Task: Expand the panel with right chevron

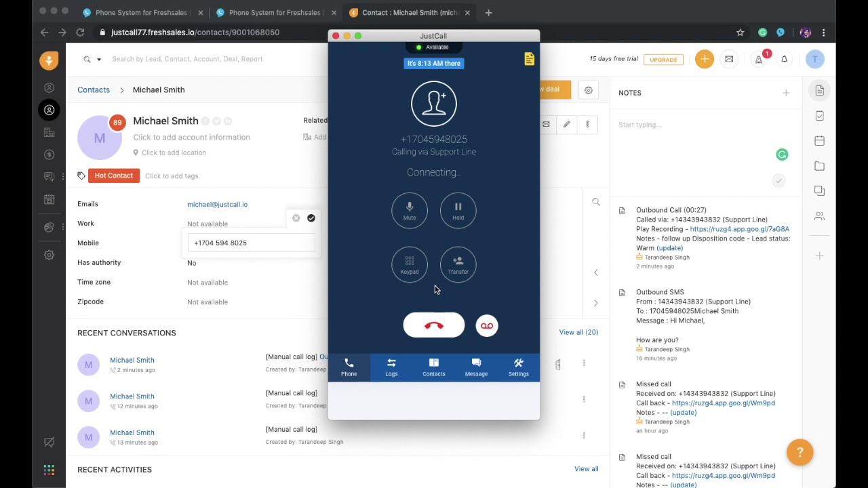Action: point(596,303)
